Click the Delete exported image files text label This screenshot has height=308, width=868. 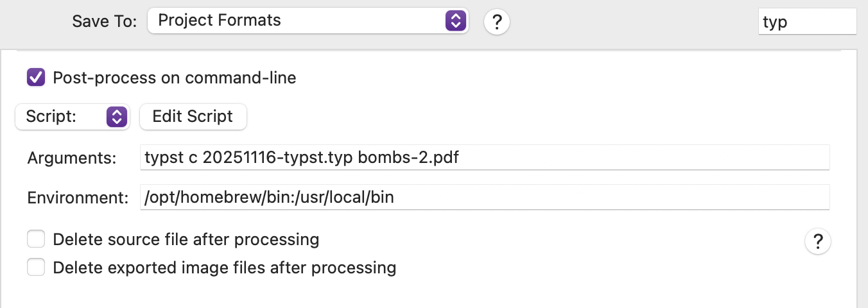(x=224, y=267)
